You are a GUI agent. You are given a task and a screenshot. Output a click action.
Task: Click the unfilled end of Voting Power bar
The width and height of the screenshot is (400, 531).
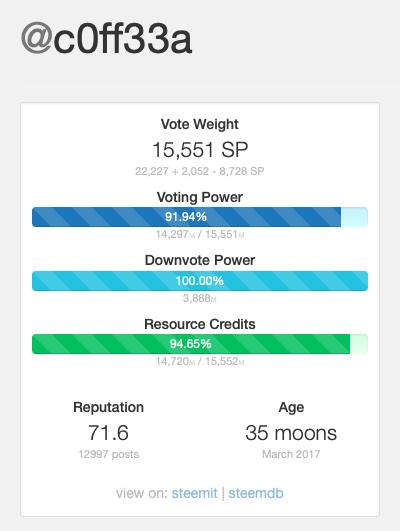tap(354, 217)
